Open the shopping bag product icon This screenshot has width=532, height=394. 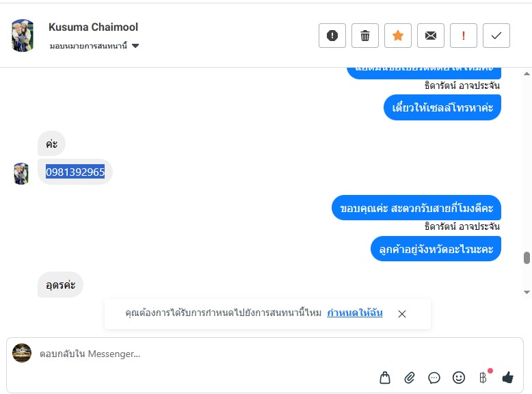[x=385, y=377]
